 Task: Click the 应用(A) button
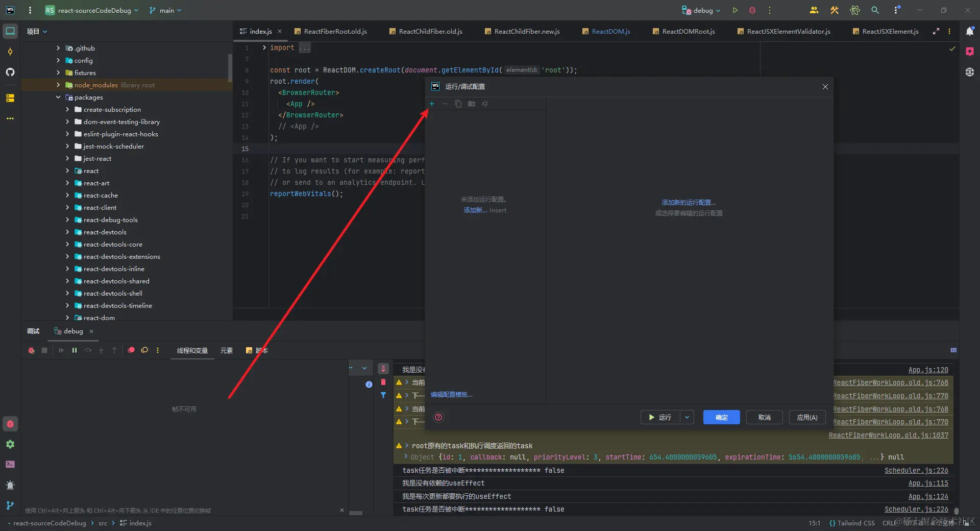807,417
